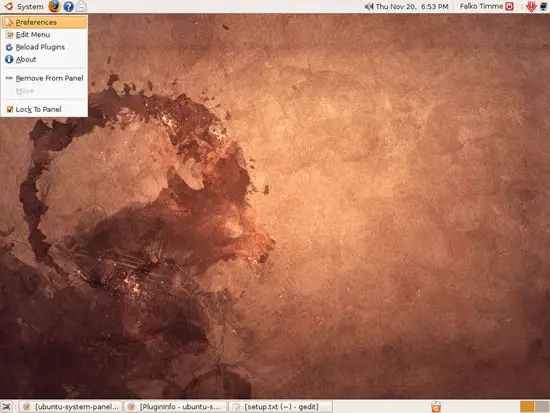Click the mail launcher icon beside Help

tap(81, 6)
